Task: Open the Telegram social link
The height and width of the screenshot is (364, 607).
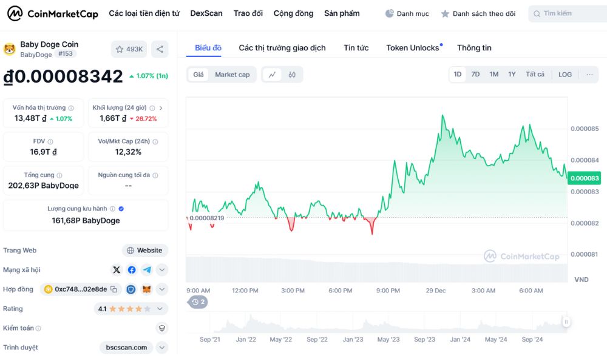Action: [x=147, y=270]
